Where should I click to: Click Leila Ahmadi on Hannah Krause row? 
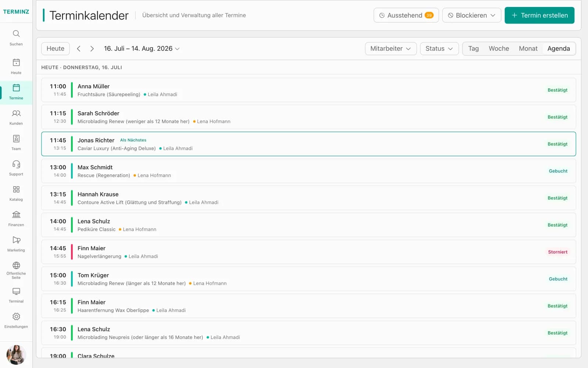204,202
